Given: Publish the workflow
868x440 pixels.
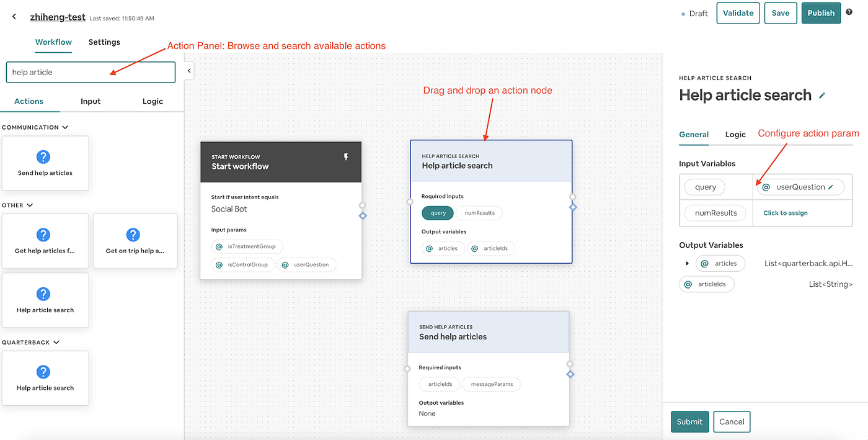Looking at the screenshot, I should (821, 13).
